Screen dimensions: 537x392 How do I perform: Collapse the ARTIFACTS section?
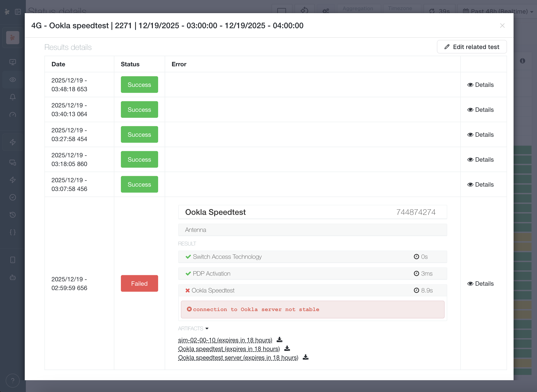[193, 328]
